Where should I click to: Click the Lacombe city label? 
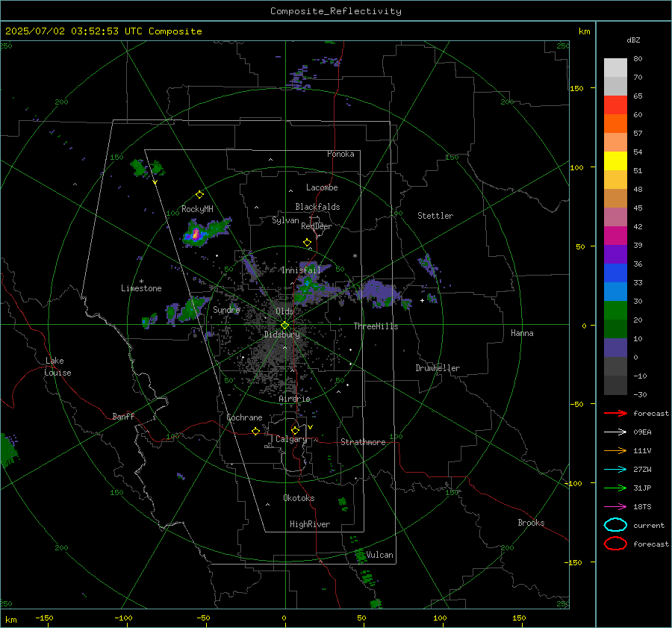(322, 187)
